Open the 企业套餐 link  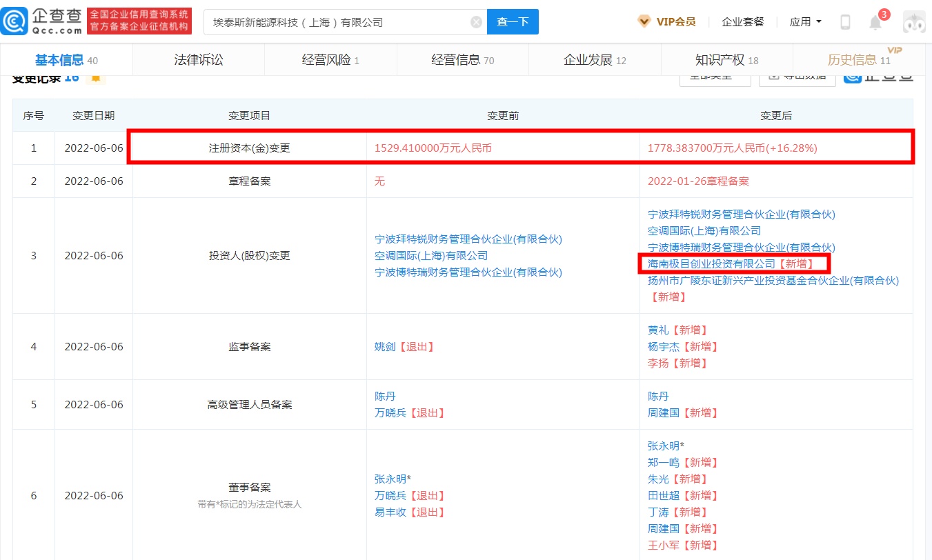pyautogui.click(x=742, y=22)
